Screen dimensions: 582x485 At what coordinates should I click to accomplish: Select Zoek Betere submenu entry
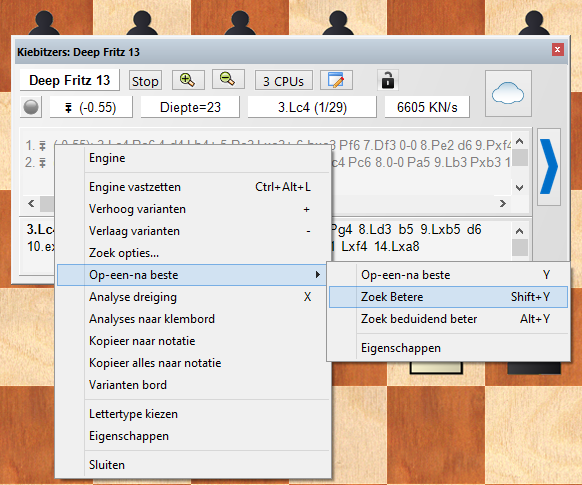click(448, 297)
